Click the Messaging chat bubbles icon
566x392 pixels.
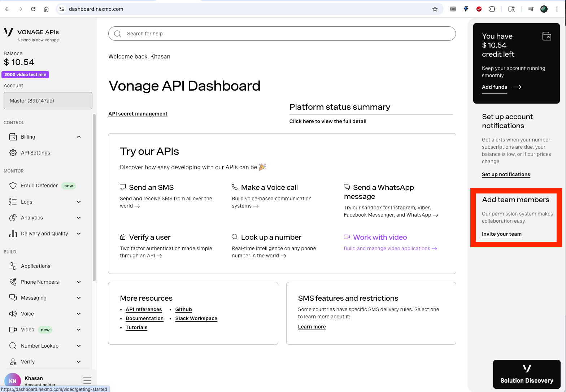click(x=13, y=298)
